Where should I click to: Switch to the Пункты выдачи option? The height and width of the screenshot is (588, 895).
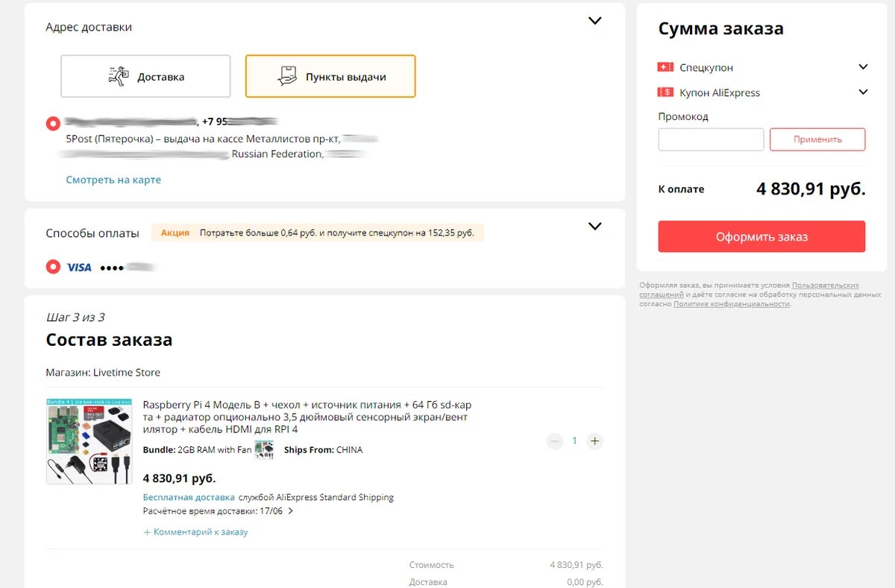(330, 76)
